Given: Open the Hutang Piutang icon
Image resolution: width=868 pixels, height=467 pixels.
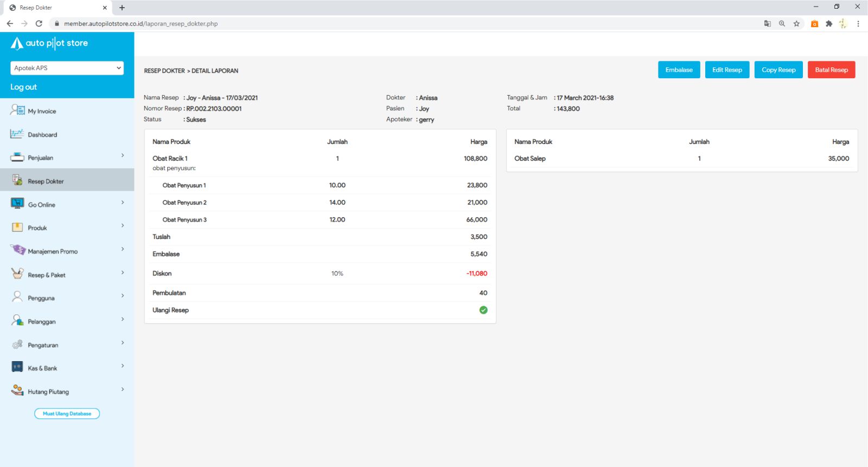Looking at the screenshot, I should (17, 390).
